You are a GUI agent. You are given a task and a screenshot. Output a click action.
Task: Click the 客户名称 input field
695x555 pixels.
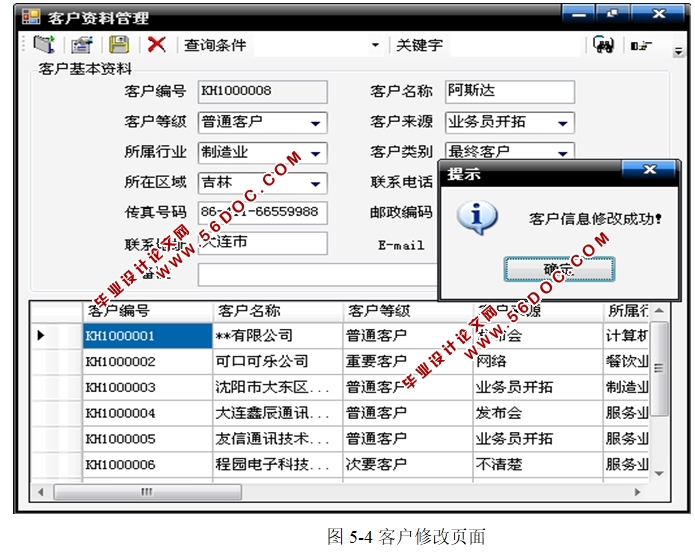coord(509,91)
